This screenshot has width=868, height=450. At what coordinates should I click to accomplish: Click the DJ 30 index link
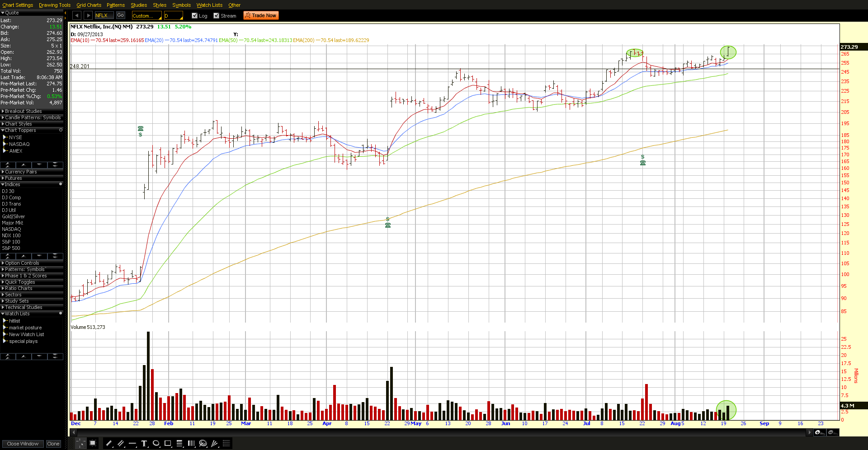tap(8, 191)
